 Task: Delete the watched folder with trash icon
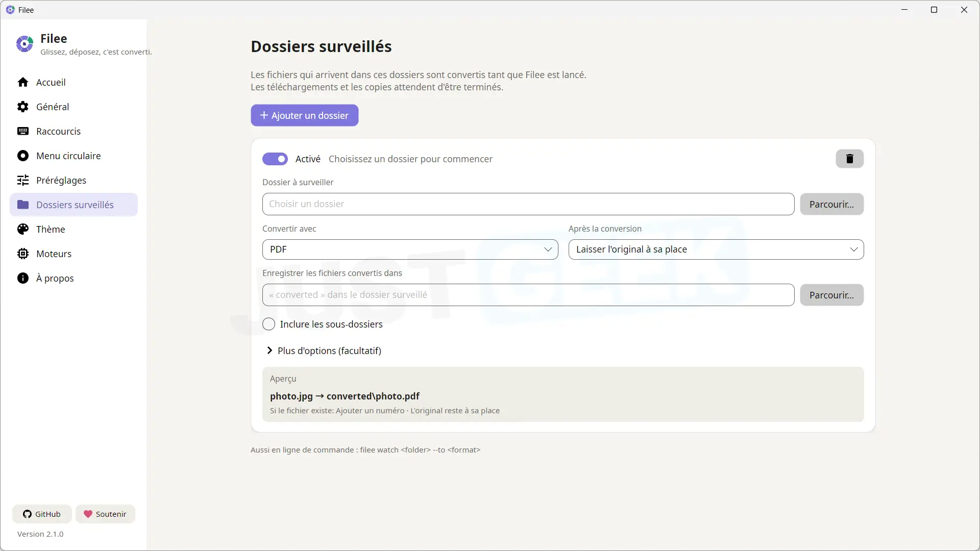click(849, 159)
